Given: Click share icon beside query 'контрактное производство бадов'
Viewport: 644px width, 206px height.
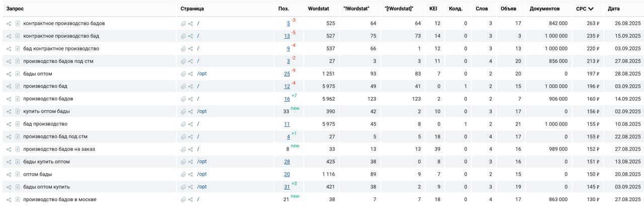Looking at the screenshot, I should 9,24.
